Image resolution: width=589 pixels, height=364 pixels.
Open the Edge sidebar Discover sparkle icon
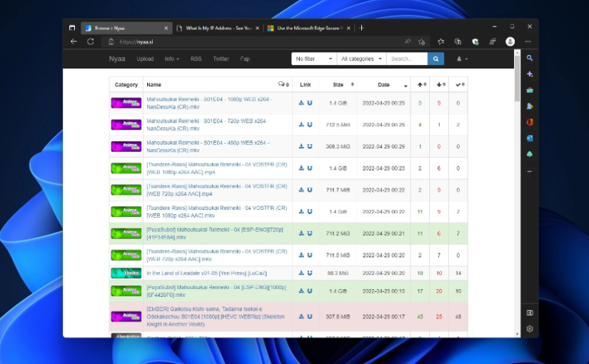[530, 74]
